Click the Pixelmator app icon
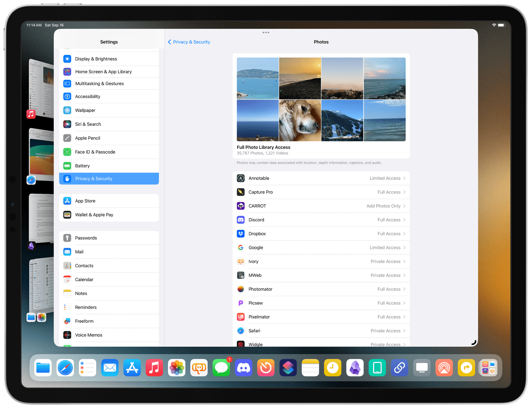The height and width of the screenshot is (409, 532). coord(241,317)
